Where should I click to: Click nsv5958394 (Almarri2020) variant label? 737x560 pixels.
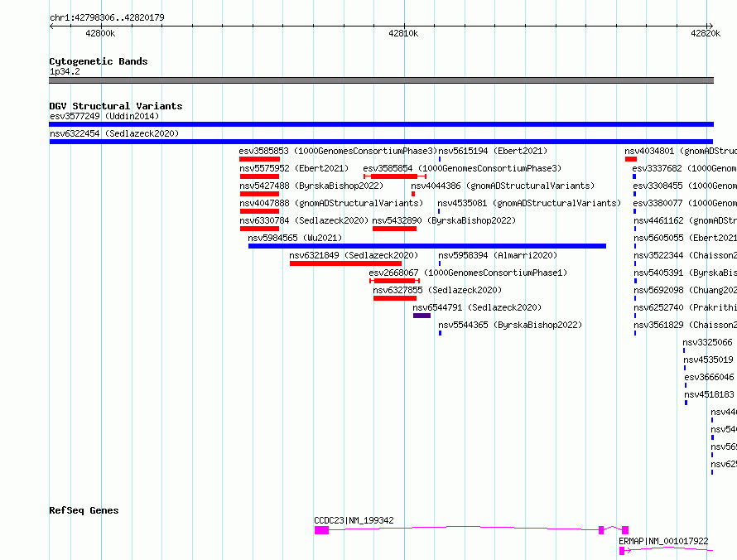point(498,255)
